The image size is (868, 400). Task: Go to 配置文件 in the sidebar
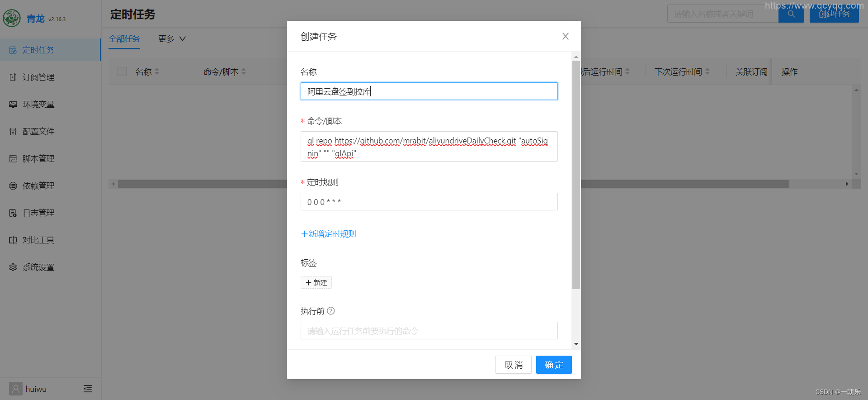click(x=38, y=132)
